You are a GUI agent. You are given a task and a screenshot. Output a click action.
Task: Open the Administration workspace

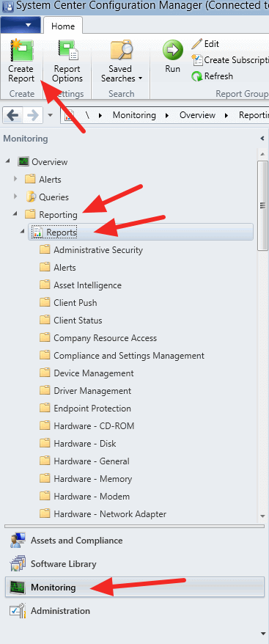(x=60, y=611)
